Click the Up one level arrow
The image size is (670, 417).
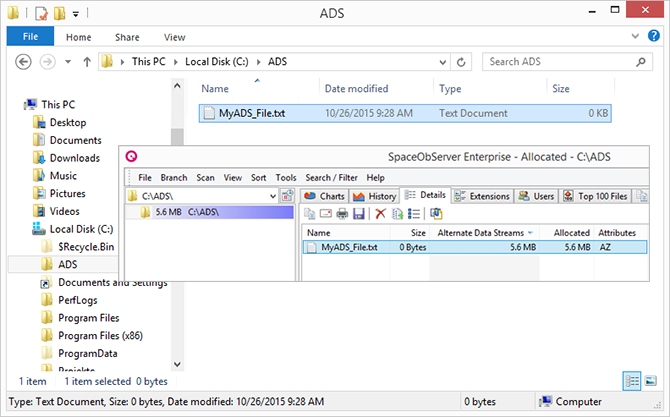(87, 62)
